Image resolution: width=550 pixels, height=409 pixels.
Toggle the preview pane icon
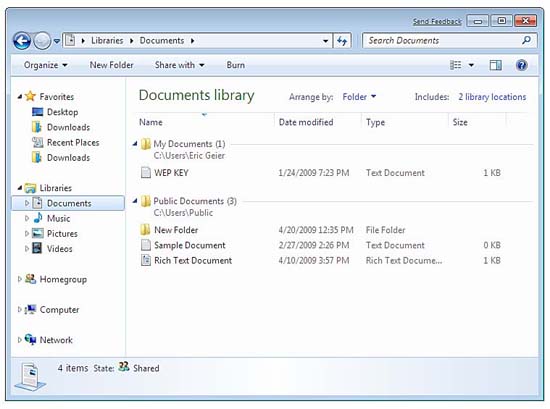click(495, 65)
